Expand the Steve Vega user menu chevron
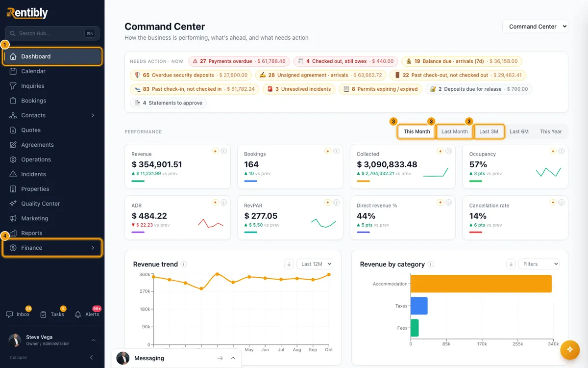 94,340
